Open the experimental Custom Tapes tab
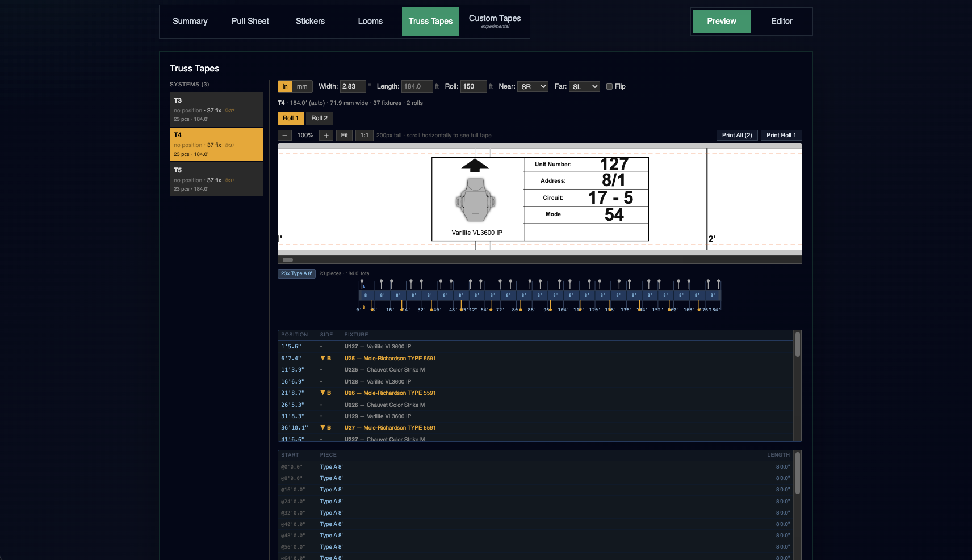Image resolution: width=972 pixels, height=560 pixels. coord(495,21)
